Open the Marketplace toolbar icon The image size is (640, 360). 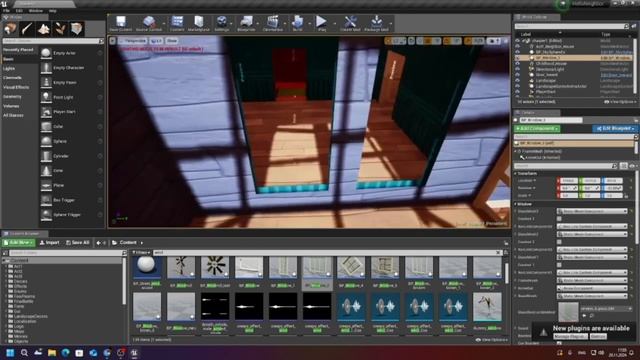199,23
